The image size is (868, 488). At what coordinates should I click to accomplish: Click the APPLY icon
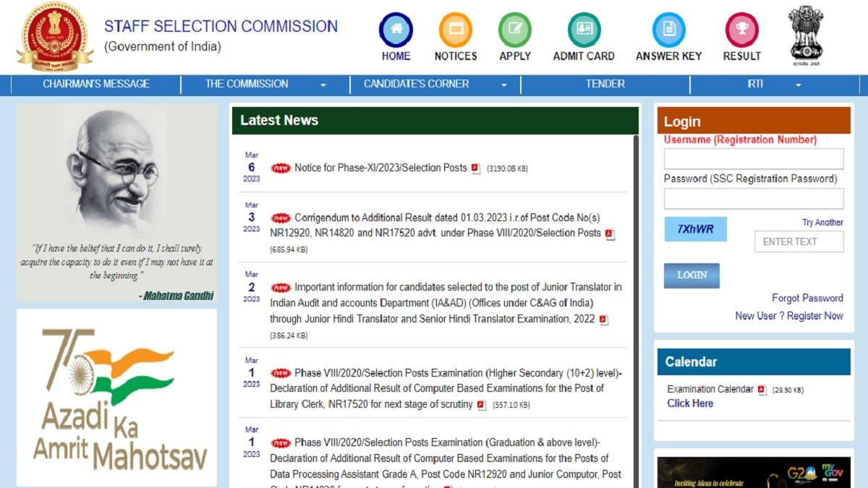pyautogui.click(x=514, y=30)
